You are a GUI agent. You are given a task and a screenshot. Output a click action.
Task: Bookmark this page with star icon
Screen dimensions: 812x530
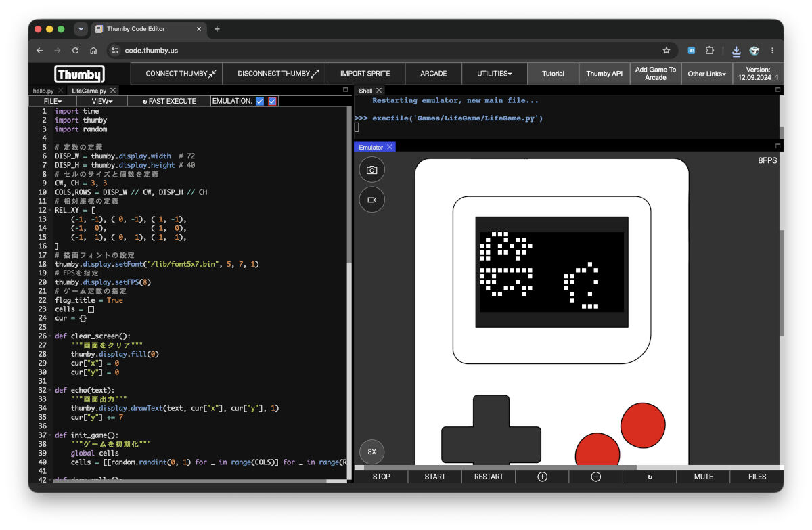point(666,50)
